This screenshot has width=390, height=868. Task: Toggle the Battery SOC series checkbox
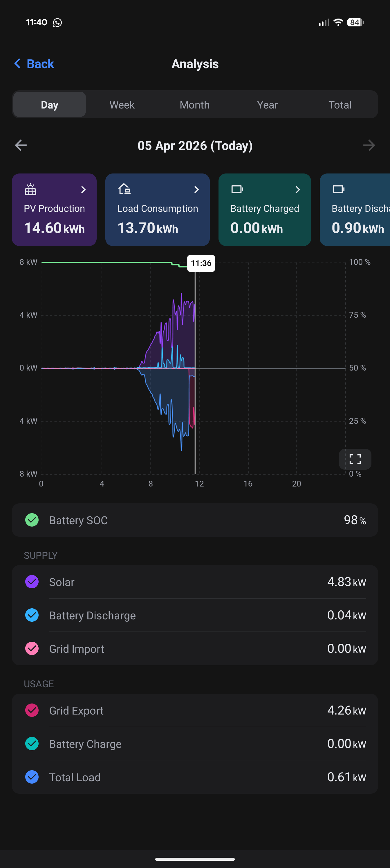pyautogui.click(x=32, y=520)
